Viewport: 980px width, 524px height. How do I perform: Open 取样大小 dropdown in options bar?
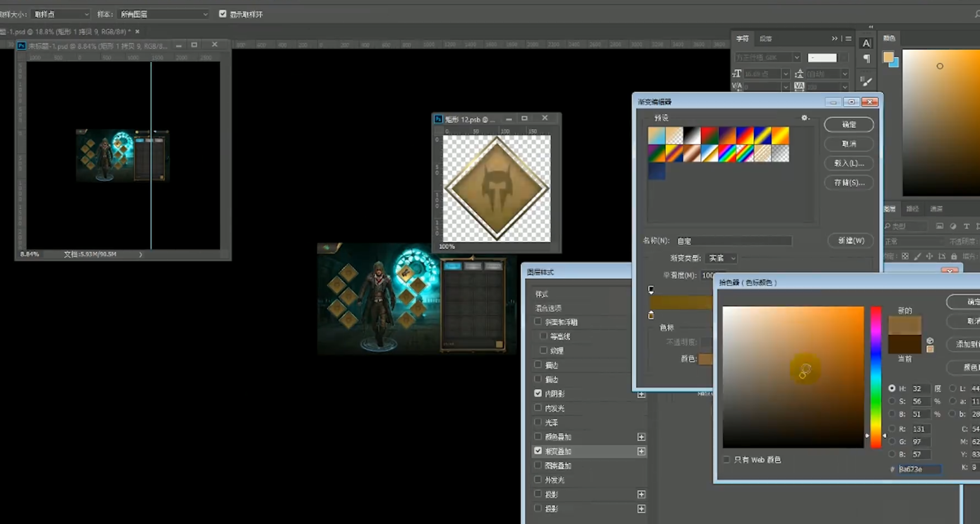pos(61,14)
